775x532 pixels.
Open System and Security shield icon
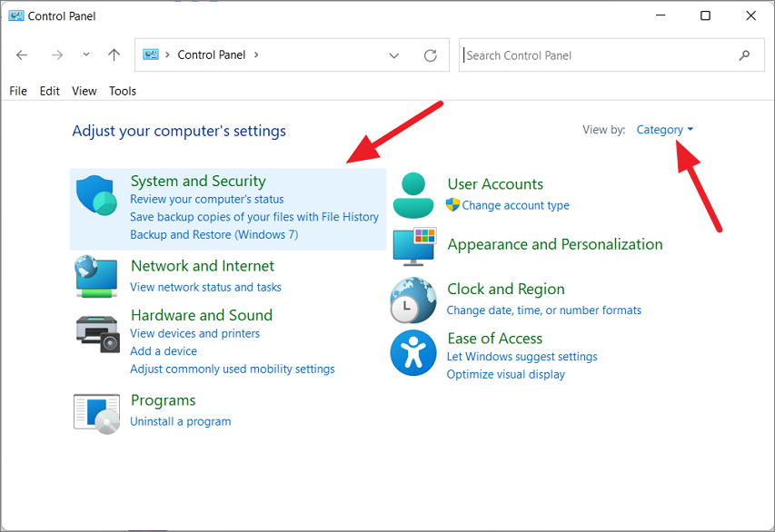coord(97,195)
